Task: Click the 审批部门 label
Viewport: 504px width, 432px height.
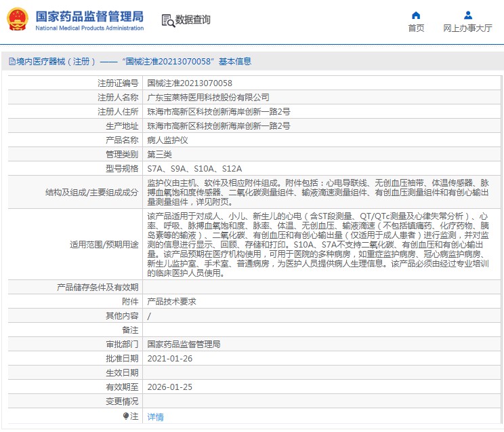Action: [x=122, y=344]
